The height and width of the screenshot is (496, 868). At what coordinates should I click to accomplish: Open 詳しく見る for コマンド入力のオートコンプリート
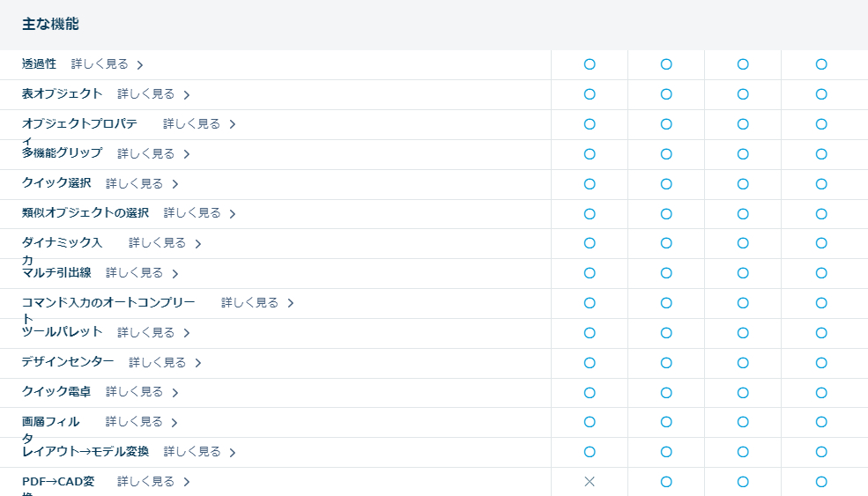tap(249, 303)
